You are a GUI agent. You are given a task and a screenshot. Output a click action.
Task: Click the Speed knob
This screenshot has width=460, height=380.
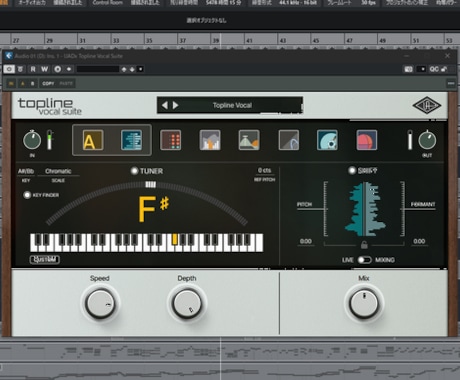[x=100, y=304]
